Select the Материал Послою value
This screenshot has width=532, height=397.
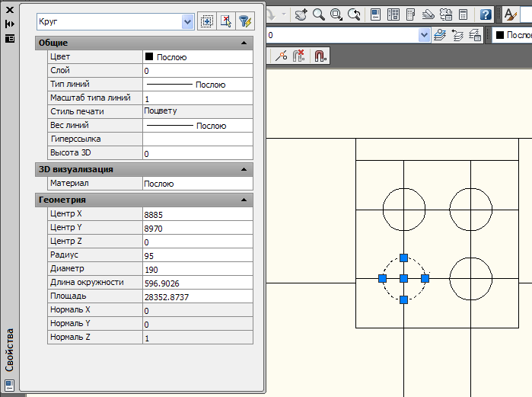pos(198,184)
